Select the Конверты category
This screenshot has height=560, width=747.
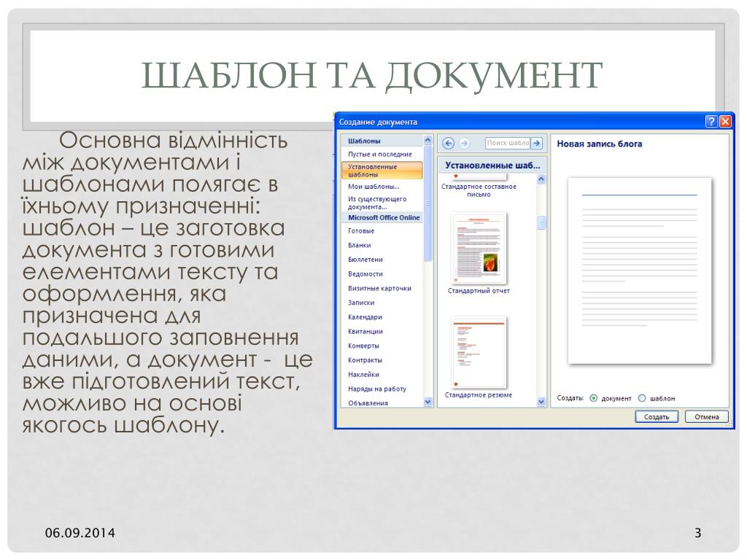pyautogui.click(x=363, y=346)
